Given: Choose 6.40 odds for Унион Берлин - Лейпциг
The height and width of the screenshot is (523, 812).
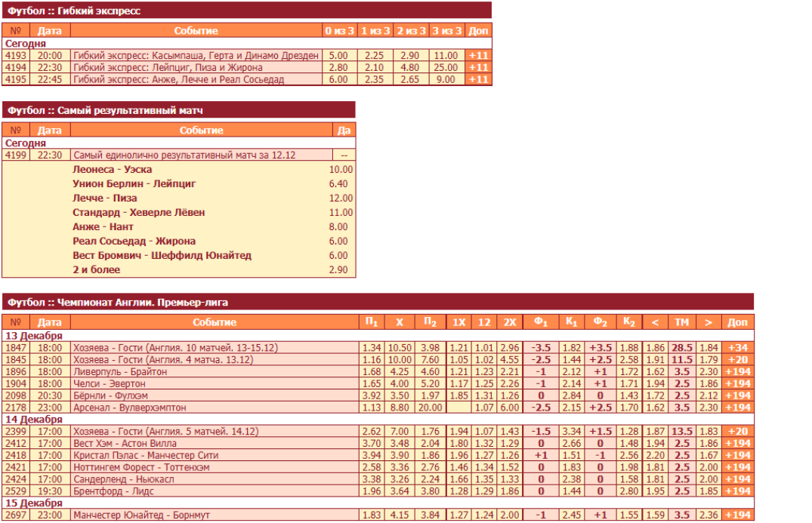Looking at the screenshot, I should pos(338,183).
